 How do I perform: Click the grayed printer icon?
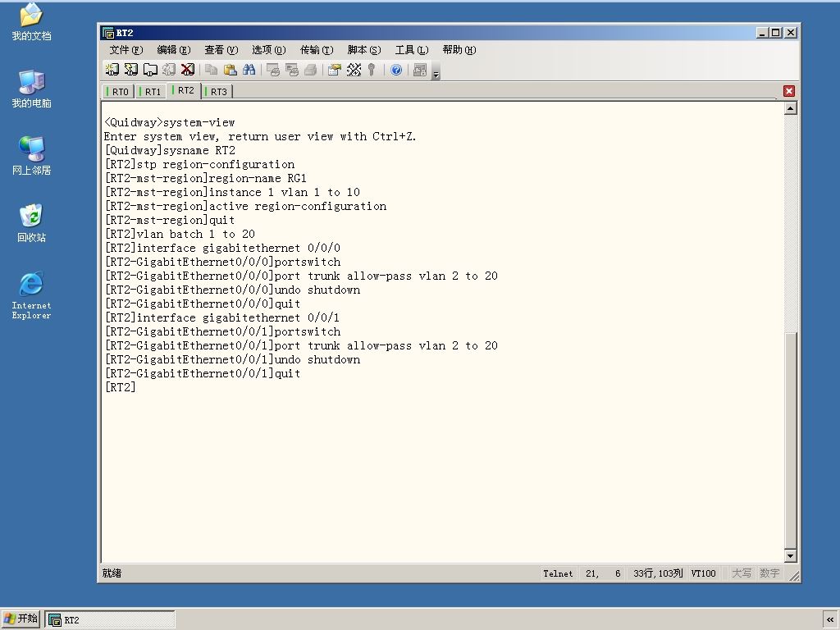coord(311,70)
